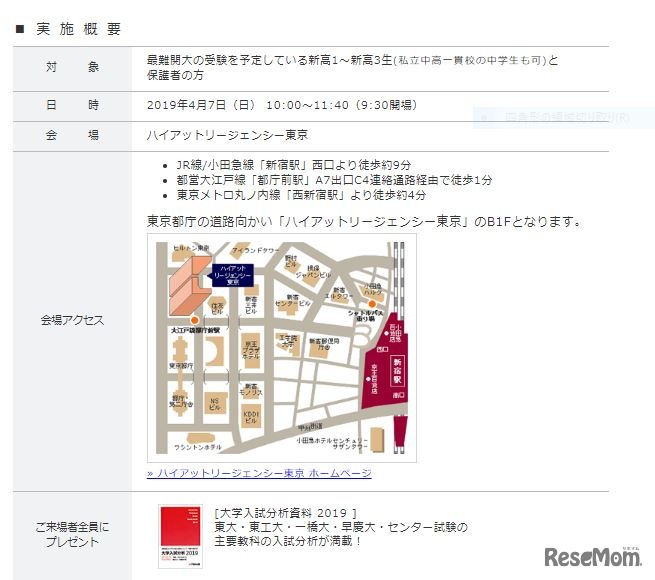Click the 対象 row label

pos(72,67)
